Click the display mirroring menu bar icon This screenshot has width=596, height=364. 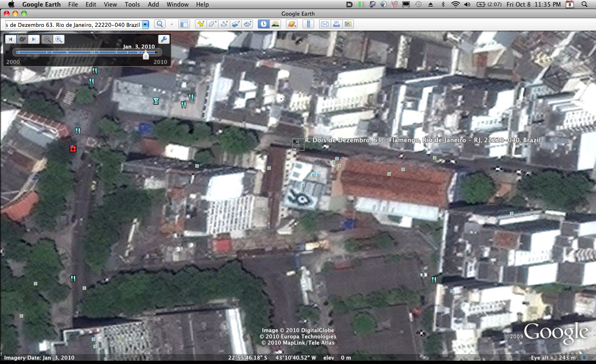[406, 4]
